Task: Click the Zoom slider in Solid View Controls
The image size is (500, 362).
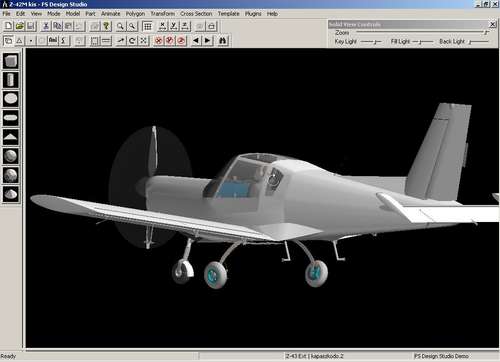Action: click(422, 32)
